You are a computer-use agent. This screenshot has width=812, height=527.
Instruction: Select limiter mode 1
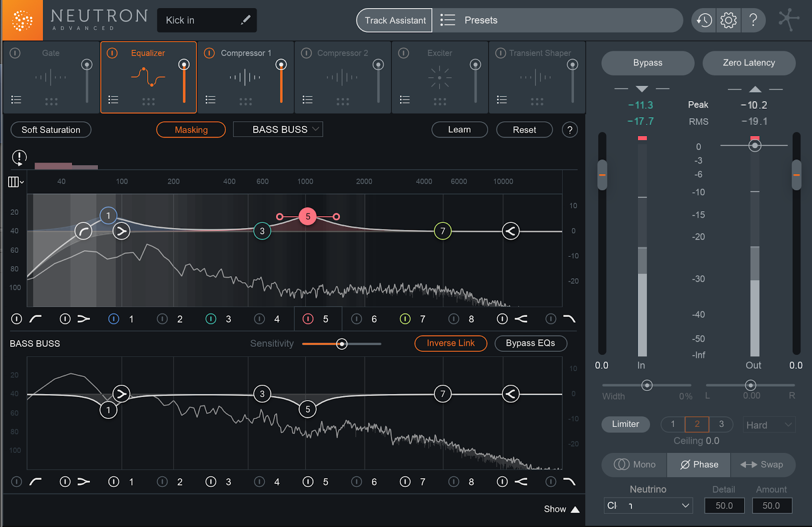[x=673, y=424]
